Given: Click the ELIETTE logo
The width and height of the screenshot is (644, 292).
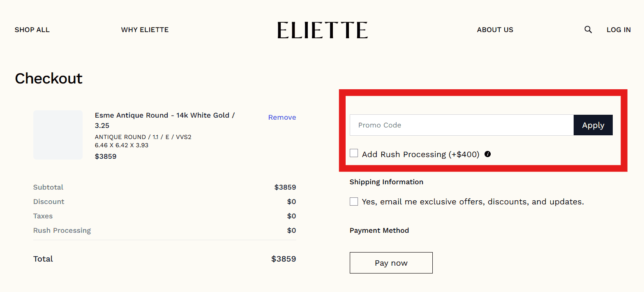Looking at the screenshot, I should [322, 30].
